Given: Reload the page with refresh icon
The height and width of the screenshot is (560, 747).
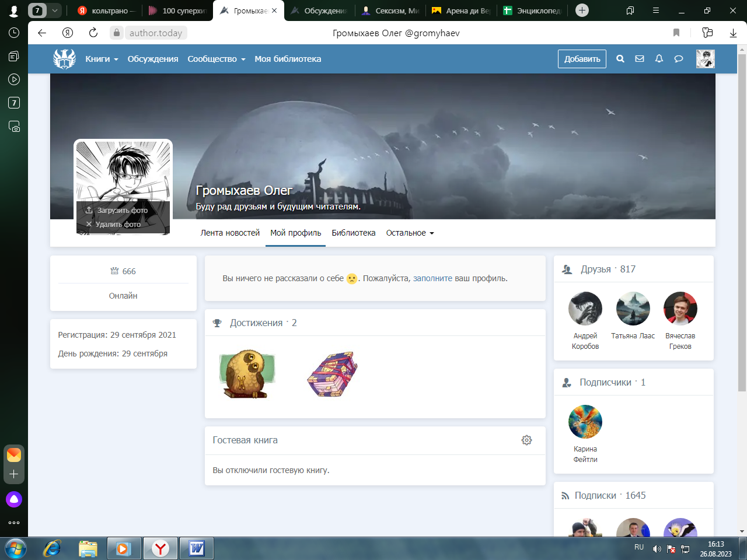Looking at the screenshot, I should point(93,33).
